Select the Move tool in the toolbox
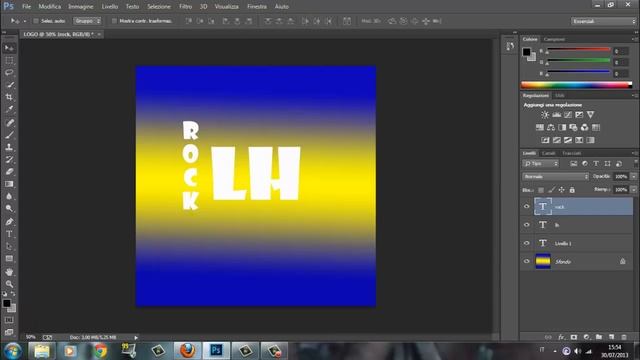 (9, 48)
